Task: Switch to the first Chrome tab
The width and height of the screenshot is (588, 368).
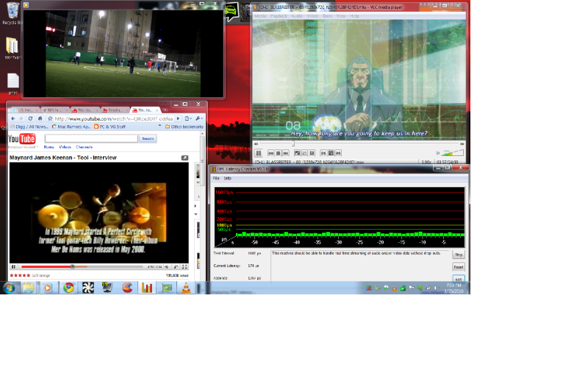Action: point(25,110)
